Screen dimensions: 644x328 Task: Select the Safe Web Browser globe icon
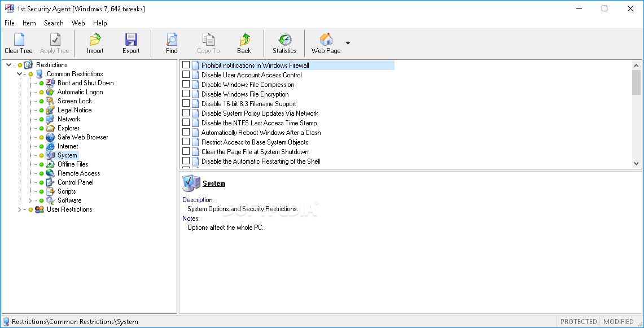pos(50,137)
